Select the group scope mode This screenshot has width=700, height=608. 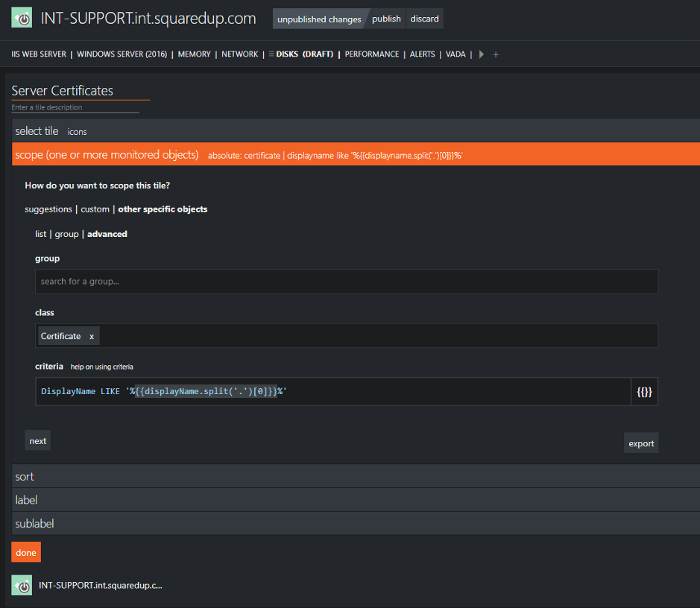66,234
